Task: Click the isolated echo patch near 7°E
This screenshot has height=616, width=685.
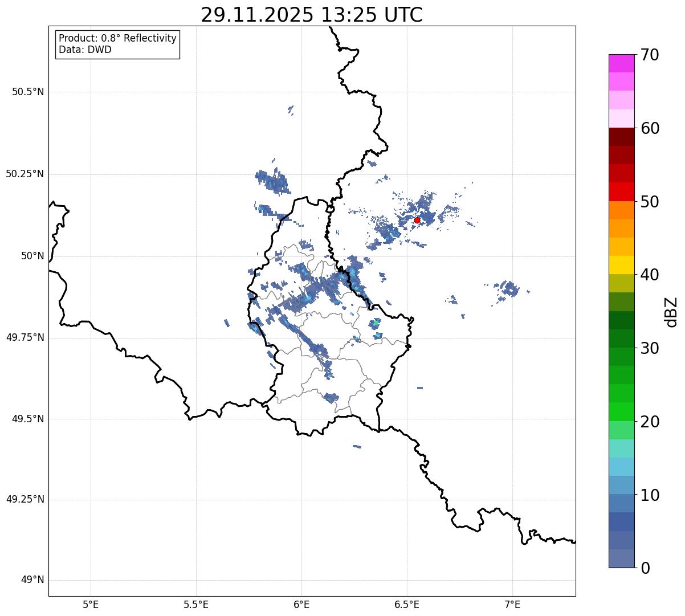Action: pos(507,289)
